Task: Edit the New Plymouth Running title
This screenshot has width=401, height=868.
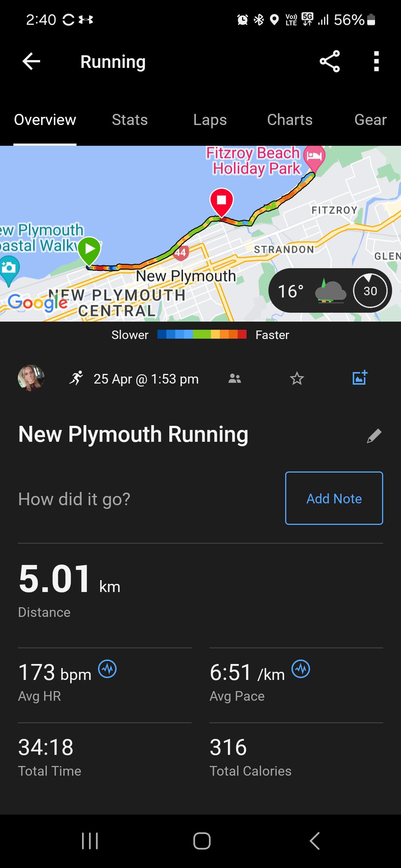Action: point(374,436)
